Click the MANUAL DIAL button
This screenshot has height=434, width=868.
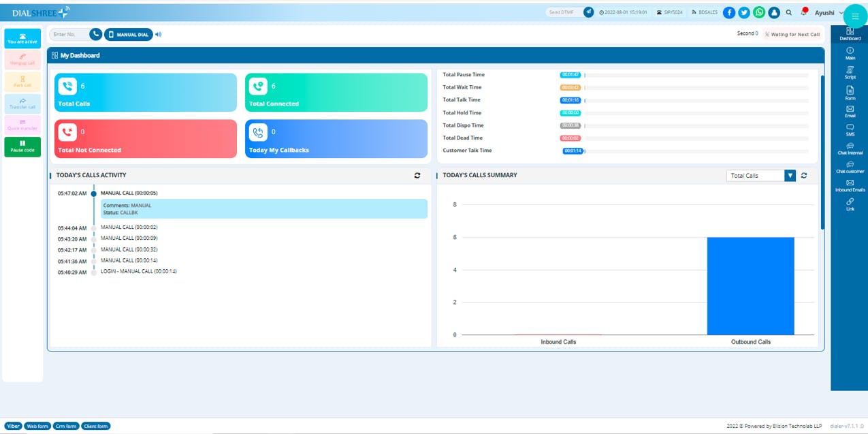click(129, 34)
